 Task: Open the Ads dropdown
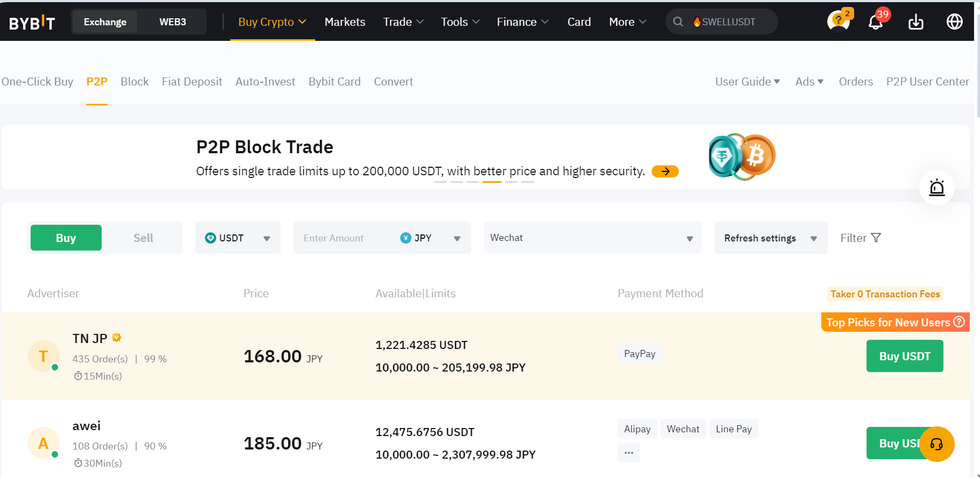coord(809,82)
